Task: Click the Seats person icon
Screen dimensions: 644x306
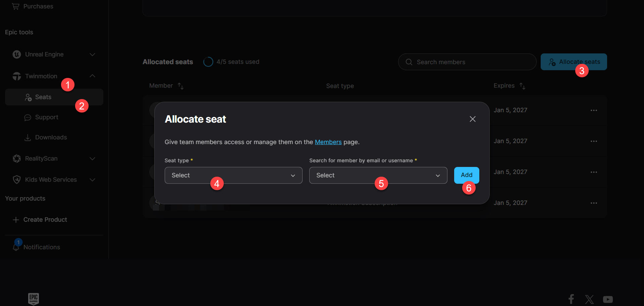Action: [x=28, y=97]
